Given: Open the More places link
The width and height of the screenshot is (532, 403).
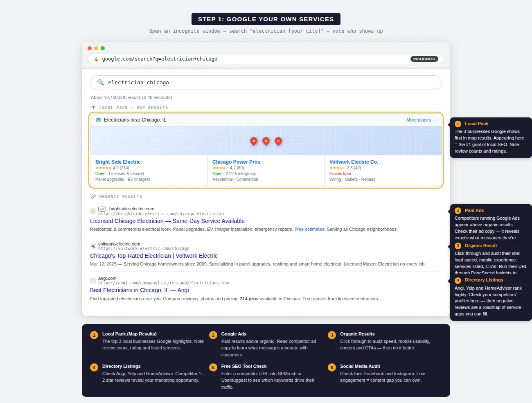Looking at the screenshot, I should click(x=421, y=120).
